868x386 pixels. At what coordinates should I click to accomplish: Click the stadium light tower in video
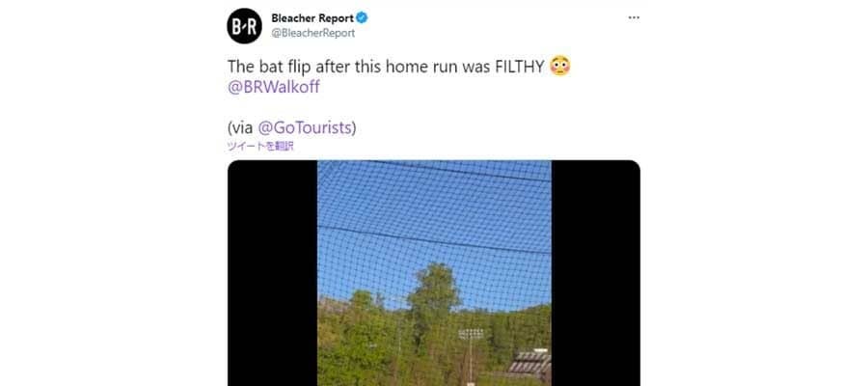click(x=470, y=351)
